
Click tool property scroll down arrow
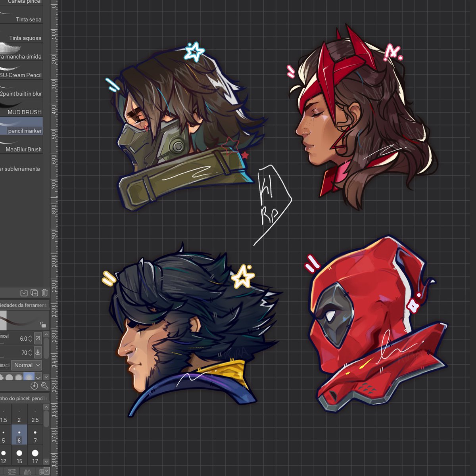[x=46, y=377]
